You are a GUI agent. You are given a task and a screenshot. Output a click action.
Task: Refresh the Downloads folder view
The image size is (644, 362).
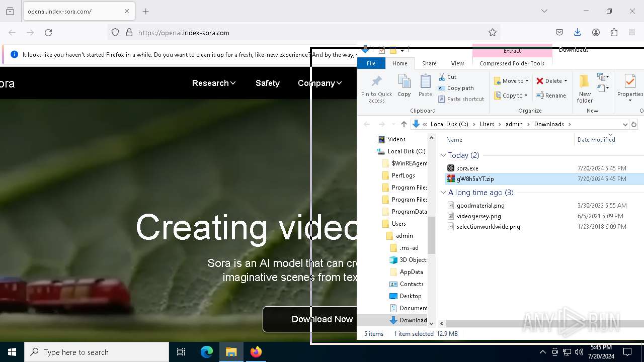click(x=634, y=124)
